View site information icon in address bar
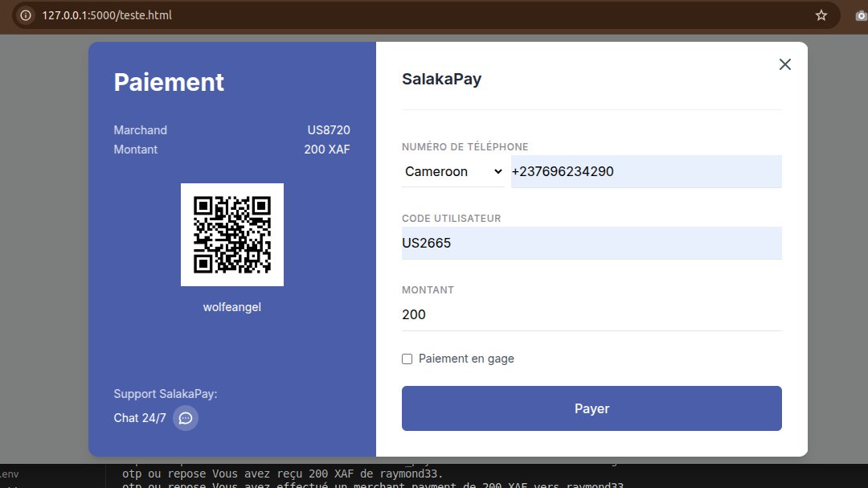The image size is (868, 488). click(x=26, y=15)
